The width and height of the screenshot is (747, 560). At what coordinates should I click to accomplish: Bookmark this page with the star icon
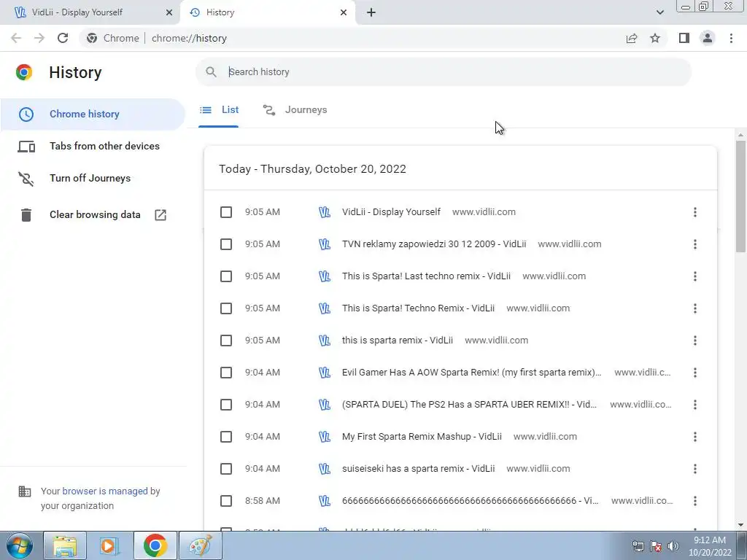pyautogui.click(x=655, y=38)
